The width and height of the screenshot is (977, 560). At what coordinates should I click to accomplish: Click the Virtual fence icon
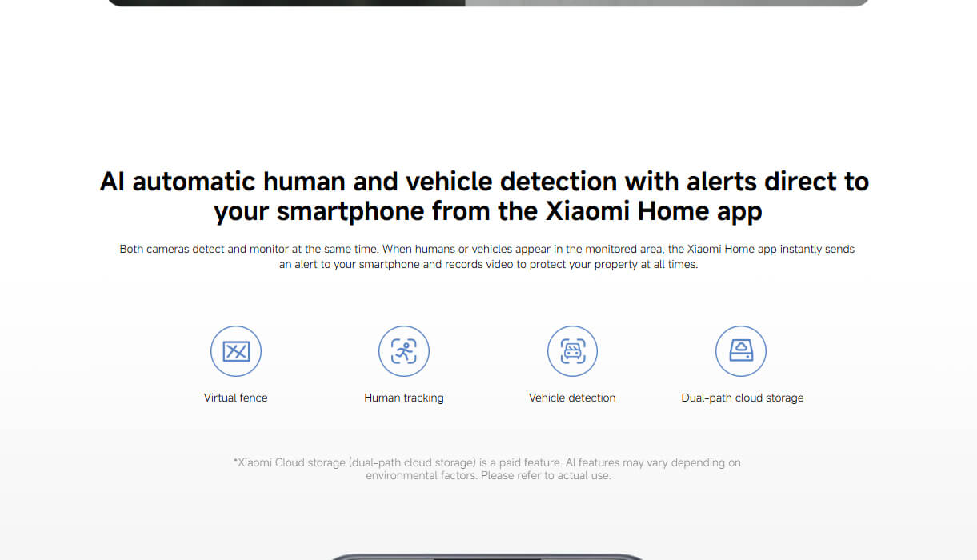click(236, 351)
